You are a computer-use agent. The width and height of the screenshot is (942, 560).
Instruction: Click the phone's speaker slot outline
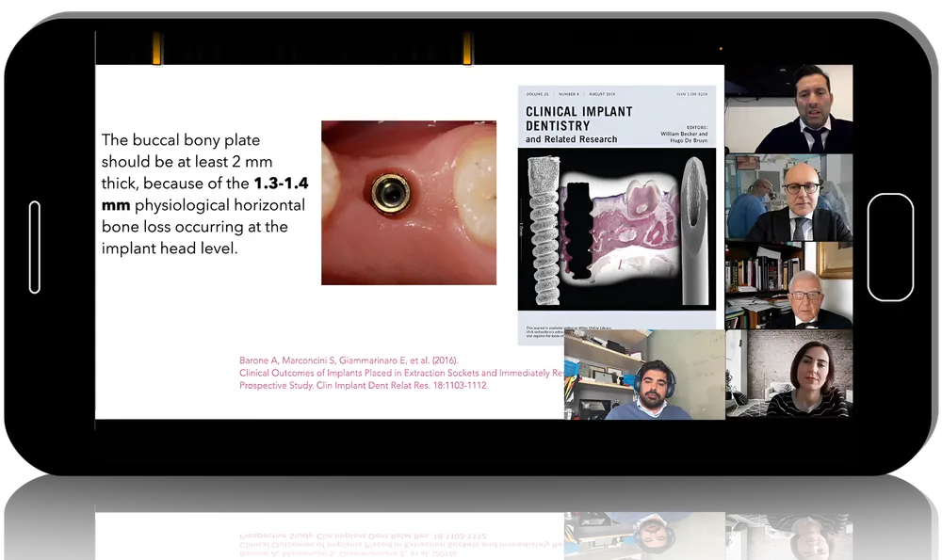pyautogui.click(x=35, y=248)
